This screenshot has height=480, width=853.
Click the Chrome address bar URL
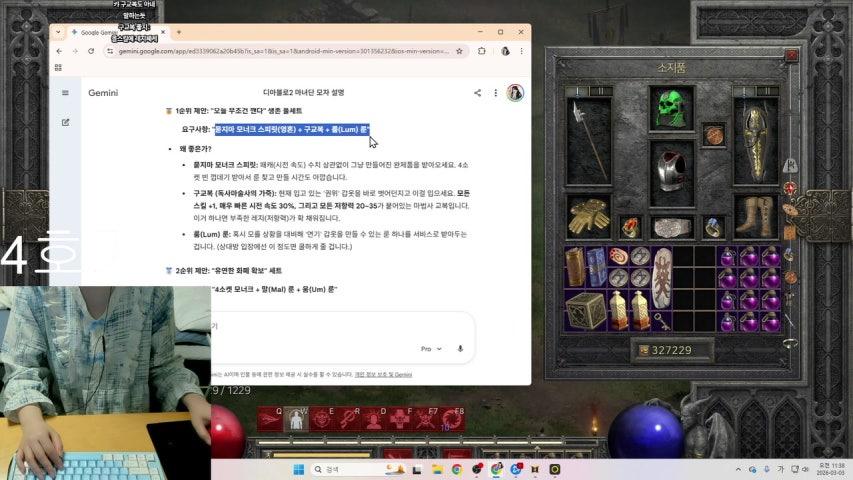click(x=283, y=51)
